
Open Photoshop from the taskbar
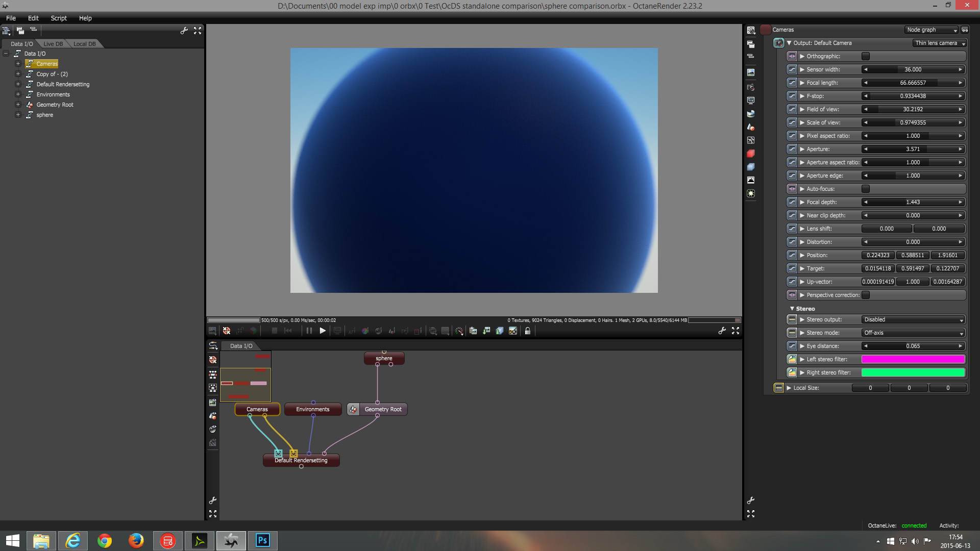[262, 540]
